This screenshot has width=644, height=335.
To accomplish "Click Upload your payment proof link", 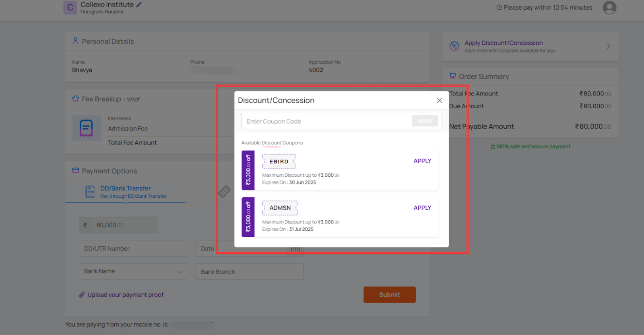I will click(x=125, y=295).
